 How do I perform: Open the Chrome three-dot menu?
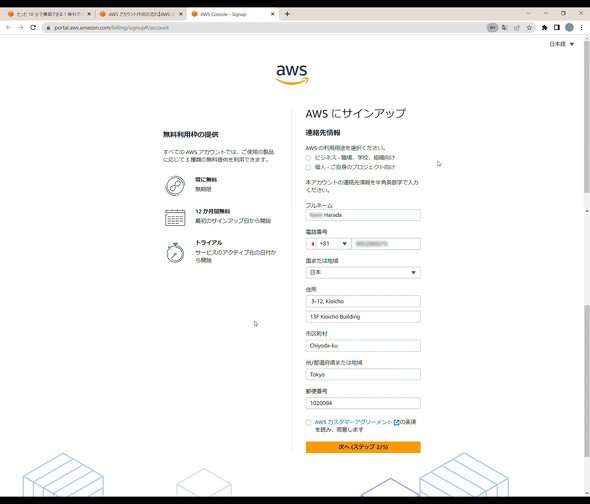581,27
